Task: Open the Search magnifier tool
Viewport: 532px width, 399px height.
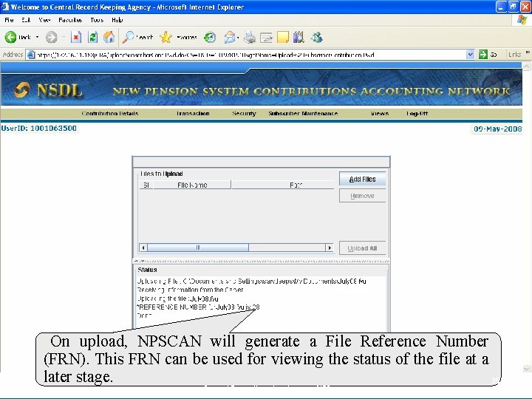Action: click(x=128, y=37)
